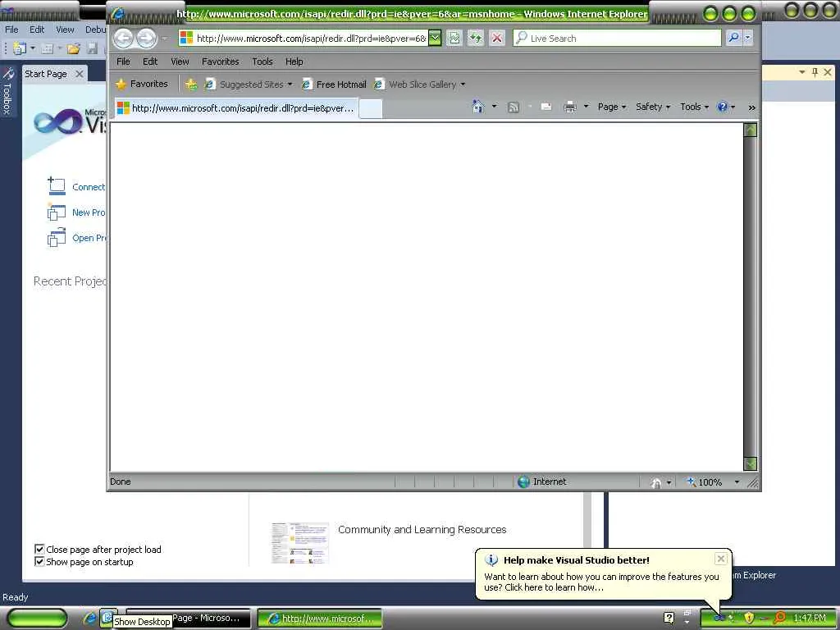
Task: Open the Safety command bar dropdown
Action: 653,107
